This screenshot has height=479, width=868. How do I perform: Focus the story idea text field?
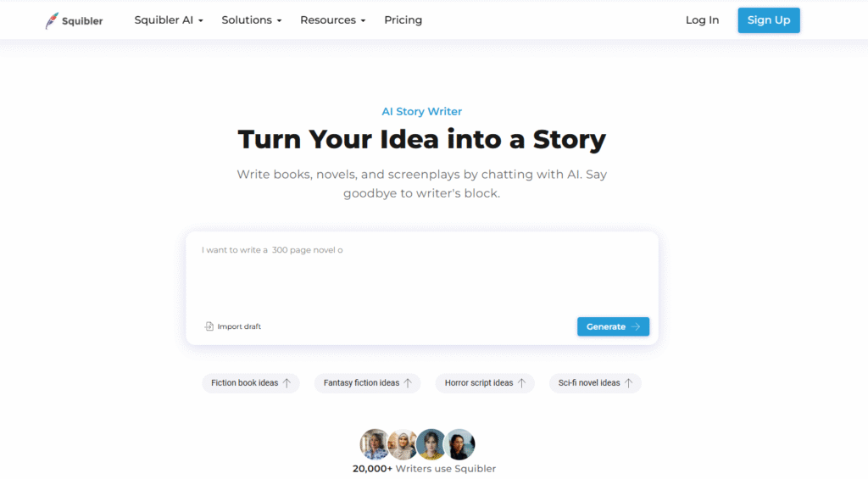pos(422,274)
